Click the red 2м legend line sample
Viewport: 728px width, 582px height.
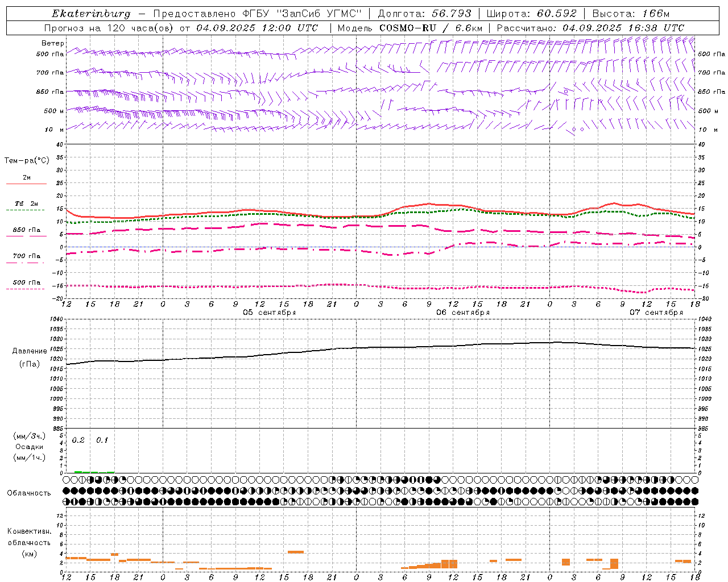26,184
